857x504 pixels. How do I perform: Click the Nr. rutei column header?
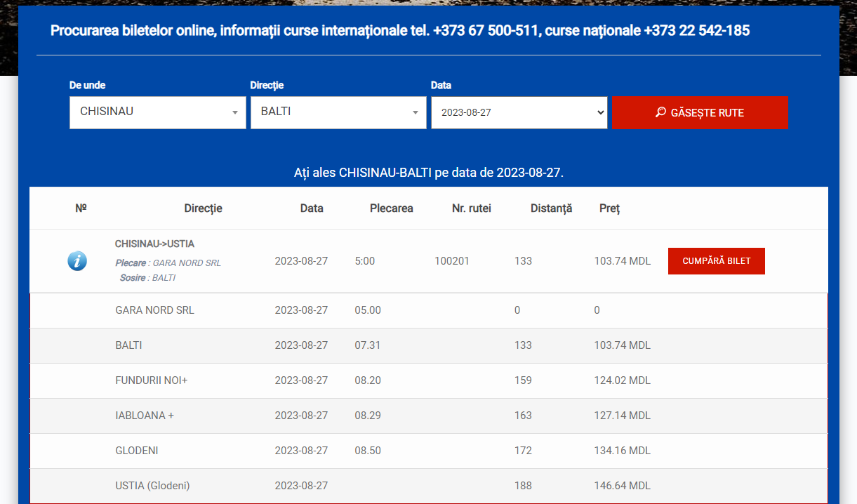pos(472,208)
